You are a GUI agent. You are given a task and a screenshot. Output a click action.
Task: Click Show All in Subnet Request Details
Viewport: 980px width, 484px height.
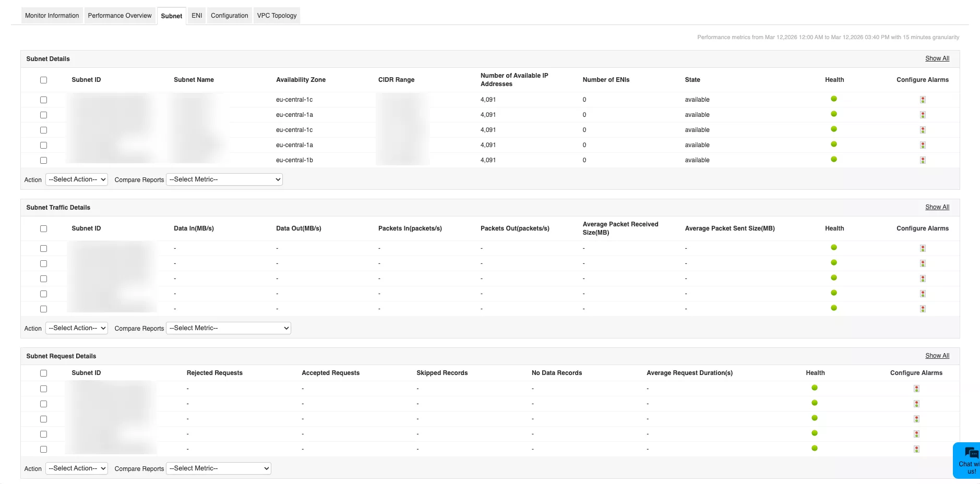point(937,356)
